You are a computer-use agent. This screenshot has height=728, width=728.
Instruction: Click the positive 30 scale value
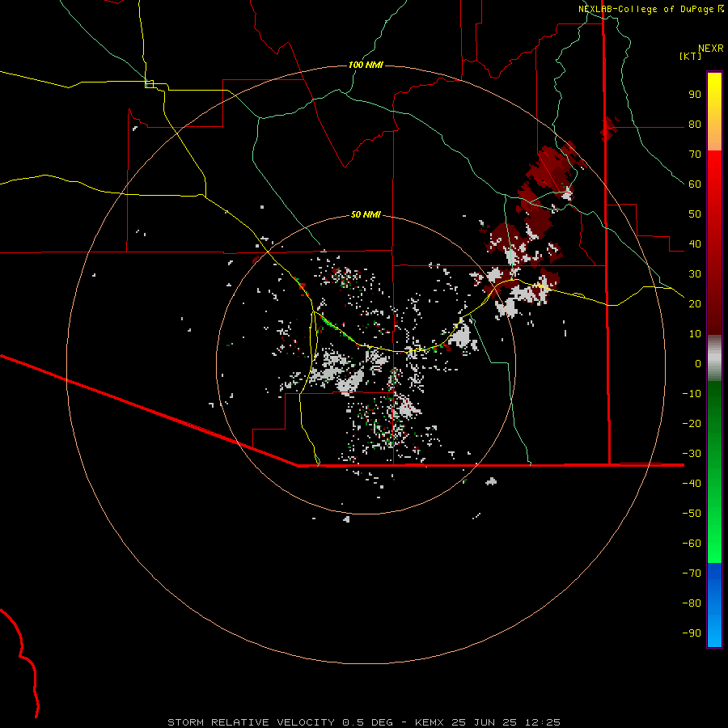695,274
